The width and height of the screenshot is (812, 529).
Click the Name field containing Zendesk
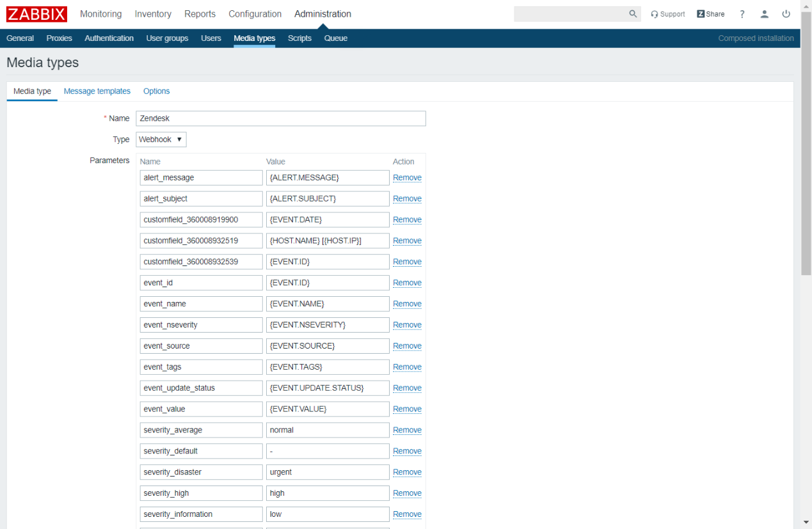(280, 118)
